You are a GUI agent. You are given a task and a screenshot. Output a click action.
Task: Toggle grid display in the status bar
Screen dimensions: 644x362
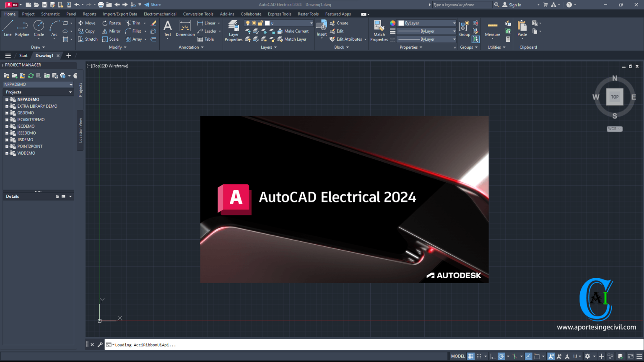tap(471, 356)
